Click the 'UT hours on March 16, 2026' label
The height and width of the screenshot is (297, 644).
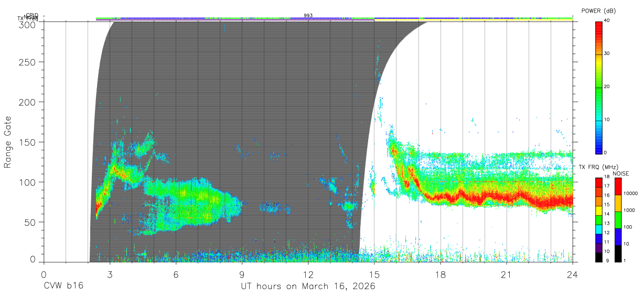coord(308,287)
